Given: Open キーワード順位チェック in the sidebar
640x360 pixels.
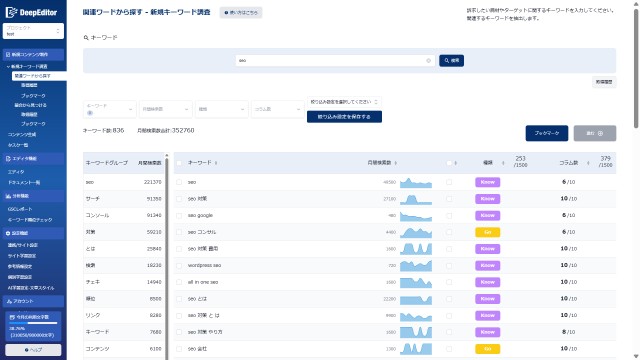Looking at the screenshot, I should coord(30,220).
